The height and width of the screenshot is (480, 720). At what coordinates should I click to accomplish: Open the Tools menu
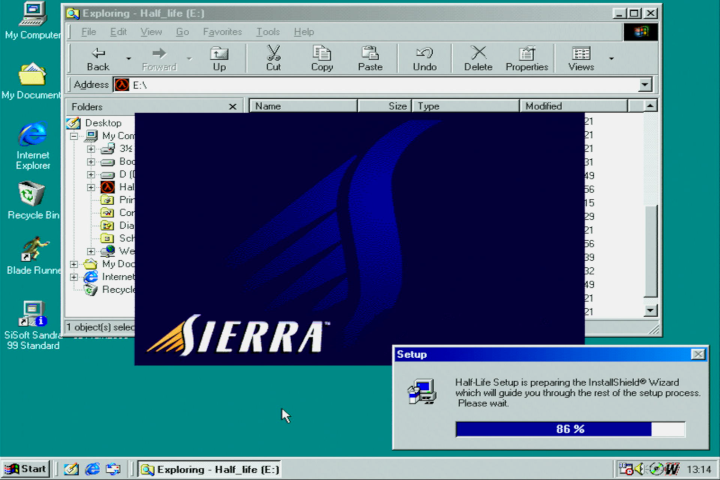(x=268, y=32)
